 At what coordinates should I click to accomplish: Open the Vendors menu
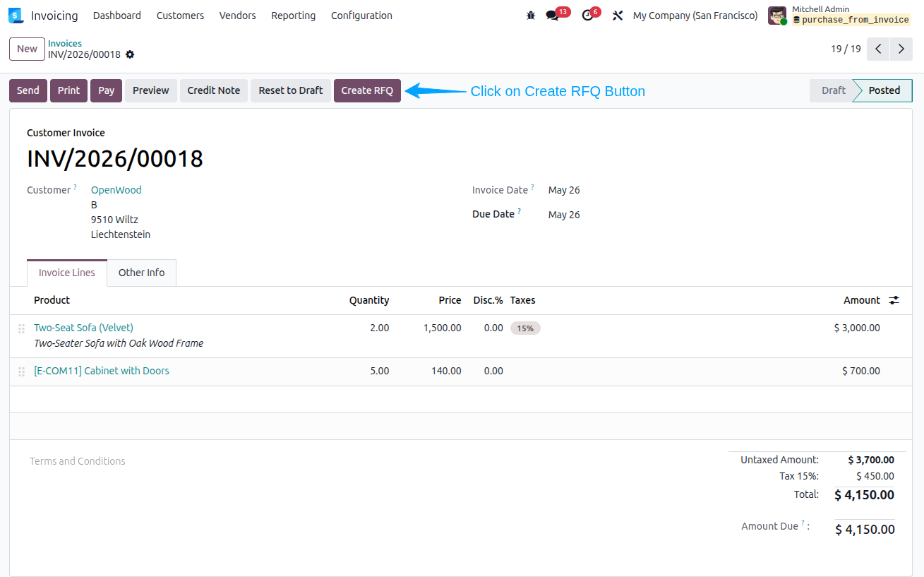(x=238, y=16)
